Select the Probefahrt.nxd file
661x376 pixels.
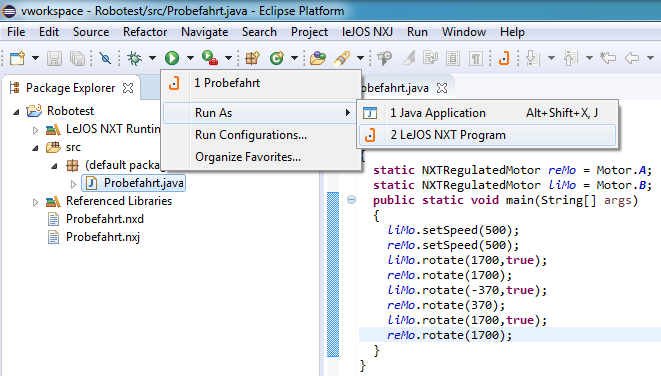(x=105, y=219)
